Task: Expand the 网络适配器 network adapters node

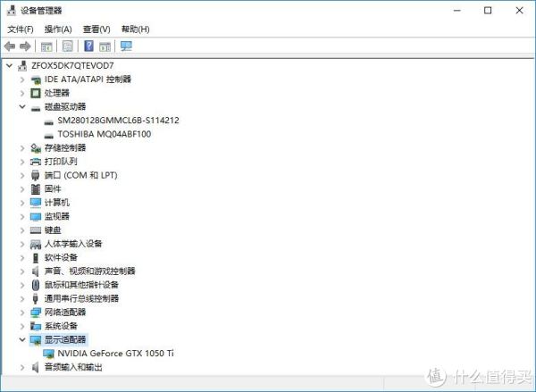Action: pos(22,313)
